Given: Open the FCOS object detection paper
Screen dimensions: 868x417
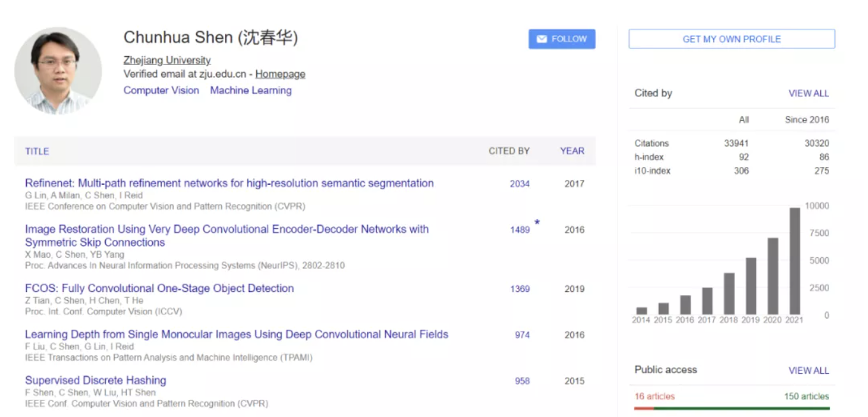Looking at the screenshot, I should point(159,288).
